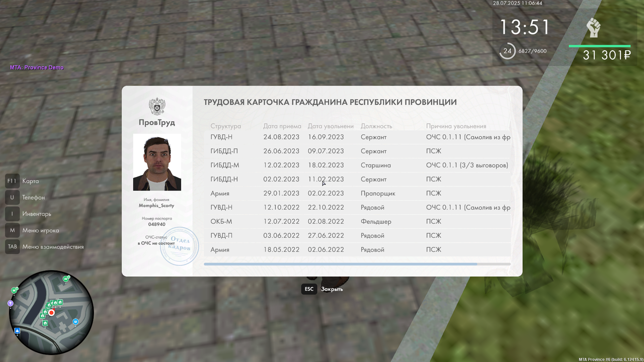This screenshot has height=362, width=644.
Task: Click the hire date 18.05.2022
Action: [x=281, y=250]
